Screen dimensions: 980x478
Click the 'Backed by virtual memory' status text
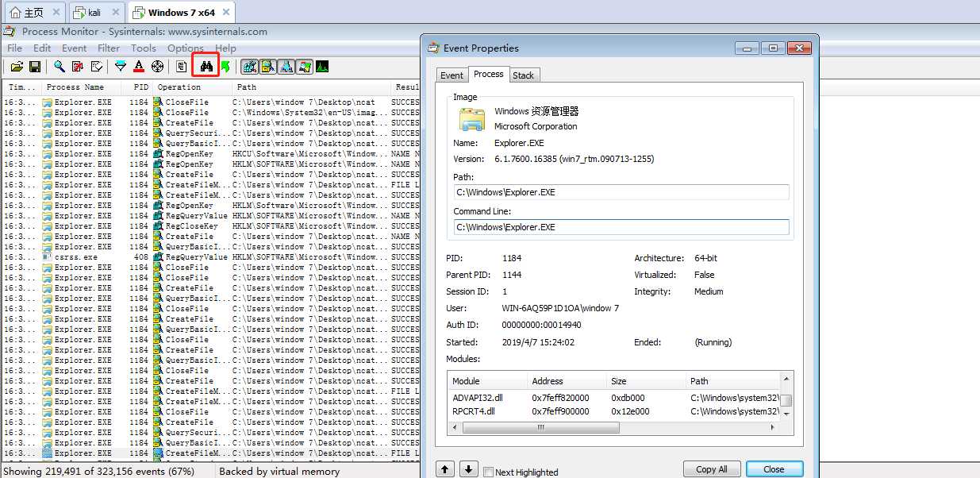coord(279,472)
